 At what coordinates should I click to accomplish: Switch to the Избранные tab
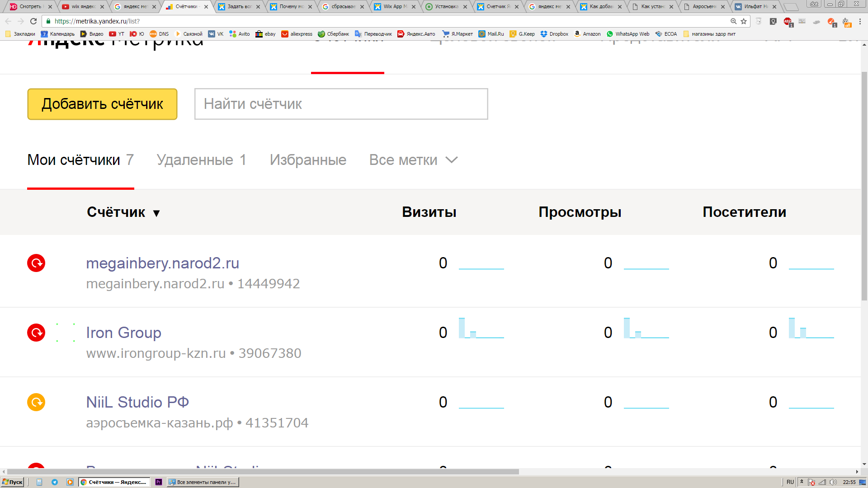click(308, 160)
